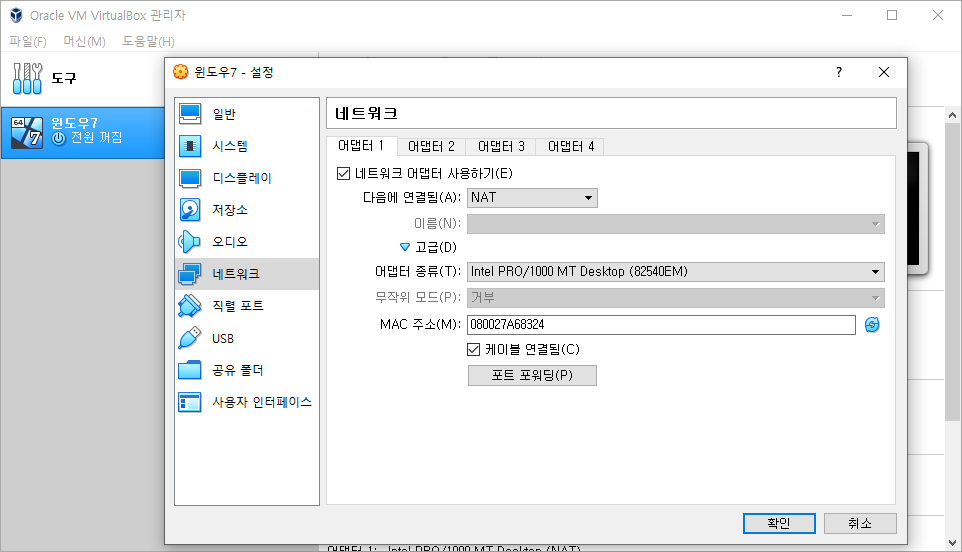Click the VirtualBox logo in title bar
Screen dimensions: 962x552
pos(16,15)
